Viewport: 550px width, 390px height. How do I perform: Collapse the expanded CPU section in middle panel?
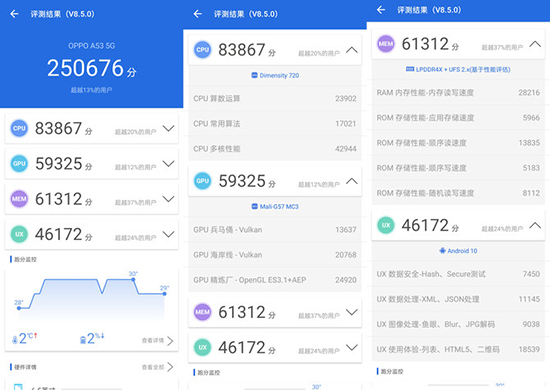point(352,50)
